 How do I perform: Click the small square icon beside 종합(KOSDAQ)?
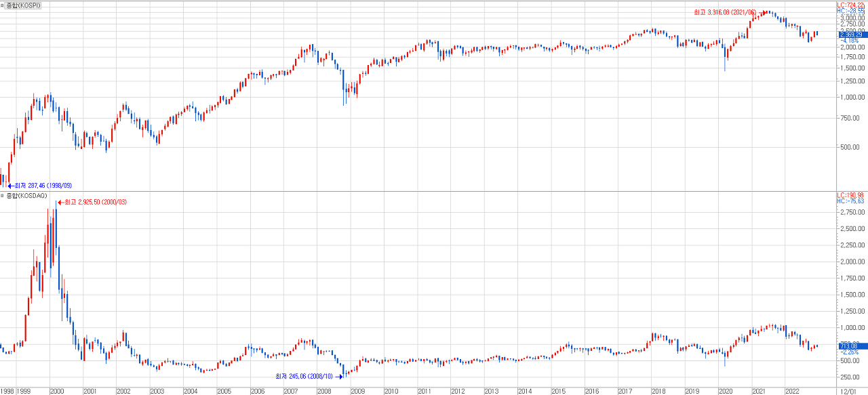2,195
